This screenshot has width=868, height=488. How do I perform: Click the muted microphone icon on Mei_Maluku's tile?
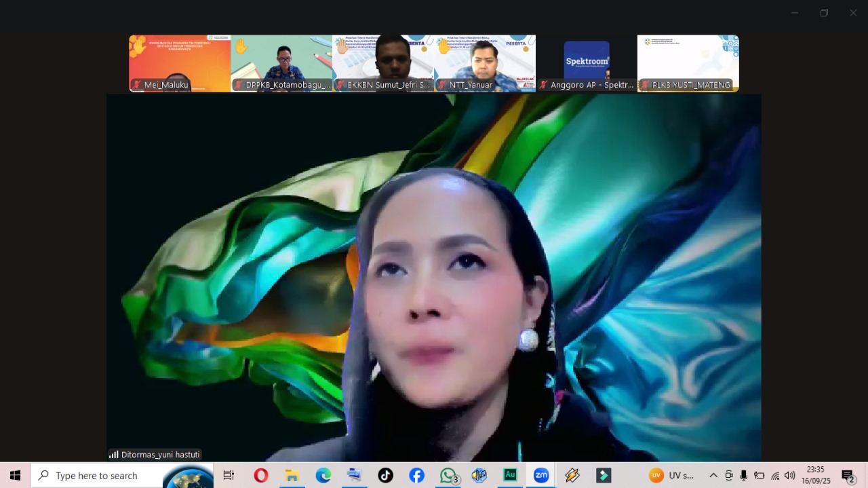(137, 85)
